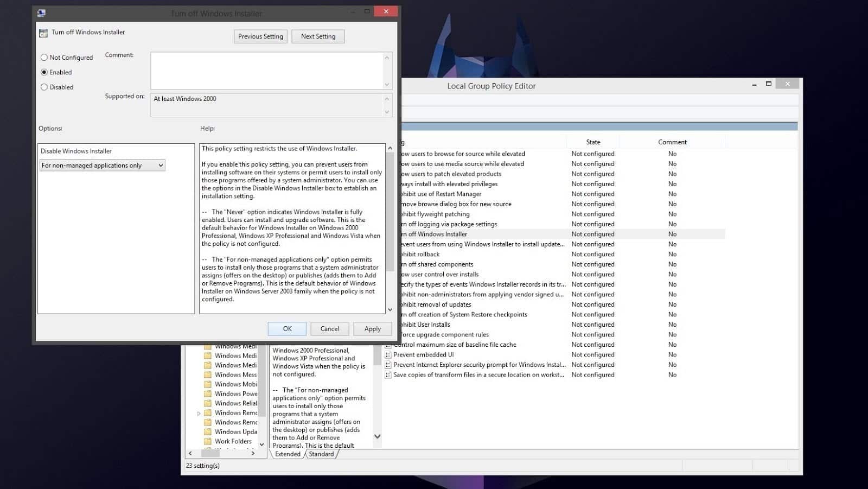Click icon for Save copies of transform files

pos(388,375)
